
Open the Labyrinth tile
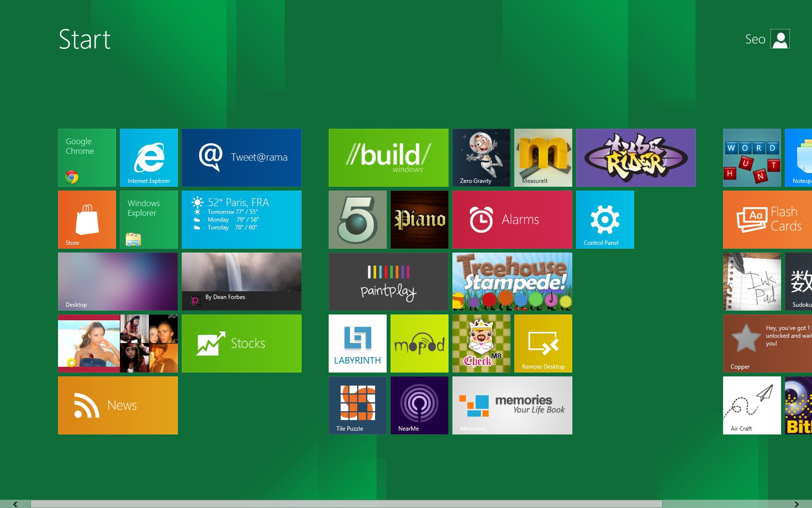tap(358, 344)
